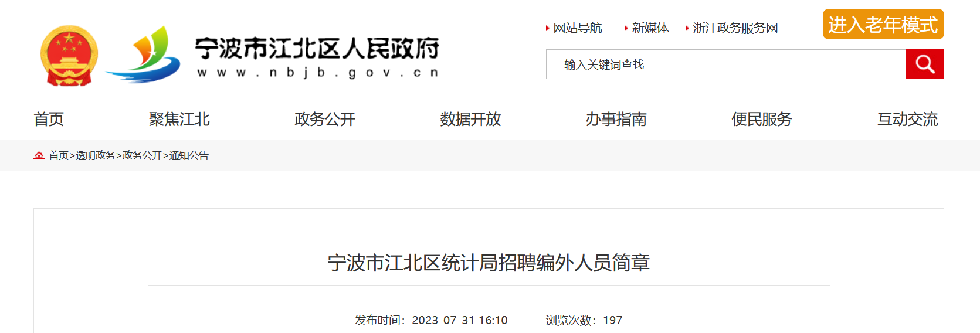Click the national emblem logo

click(x=69, y=56)
